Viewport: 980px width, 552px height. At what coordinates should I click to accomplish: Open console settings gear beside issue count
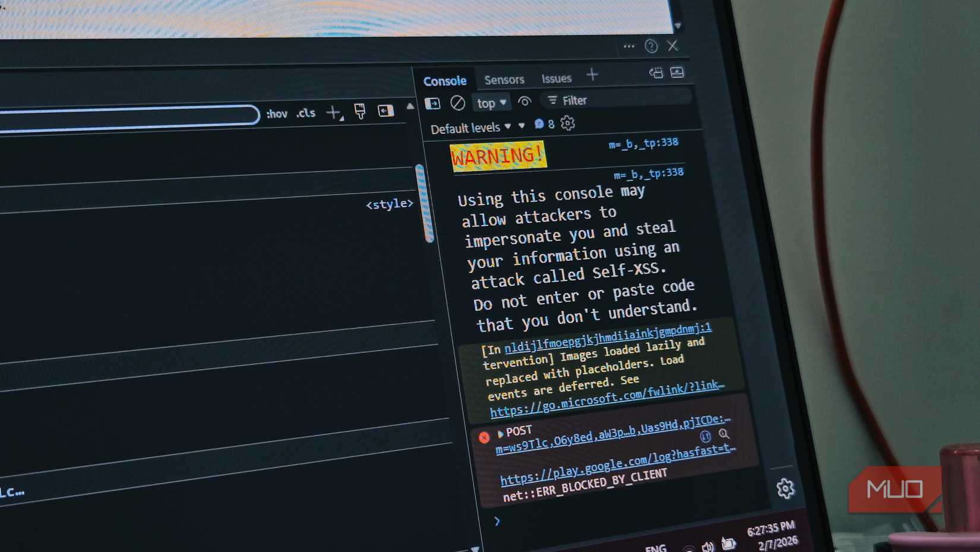click(568, 123)
